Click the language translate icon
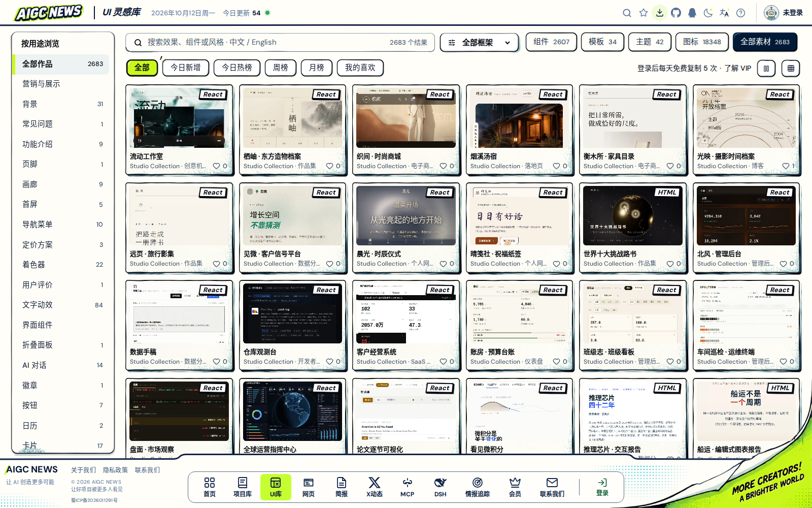Screen dimensions: 812x508 [724, 13]
